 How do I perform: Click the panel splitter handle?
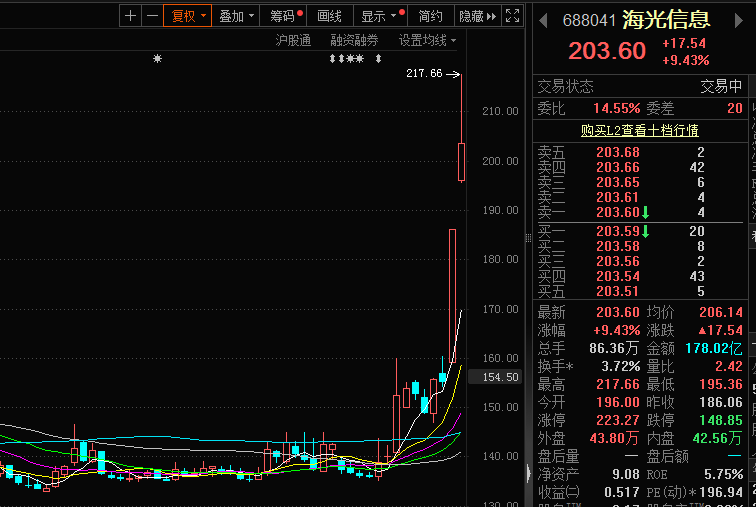(x=528, y=238)
